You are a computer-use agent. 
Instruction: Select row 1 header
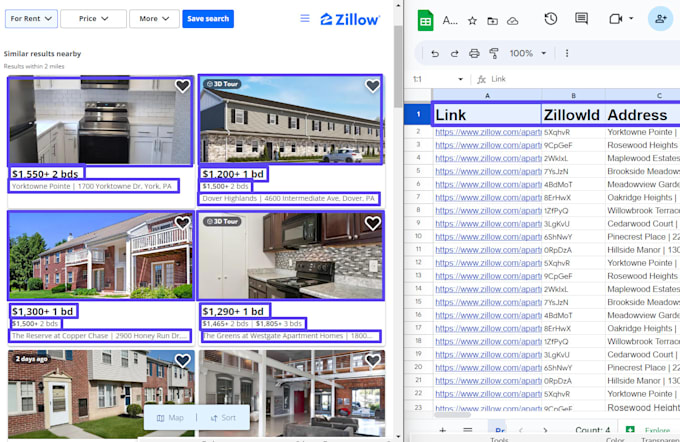[418, 115]
